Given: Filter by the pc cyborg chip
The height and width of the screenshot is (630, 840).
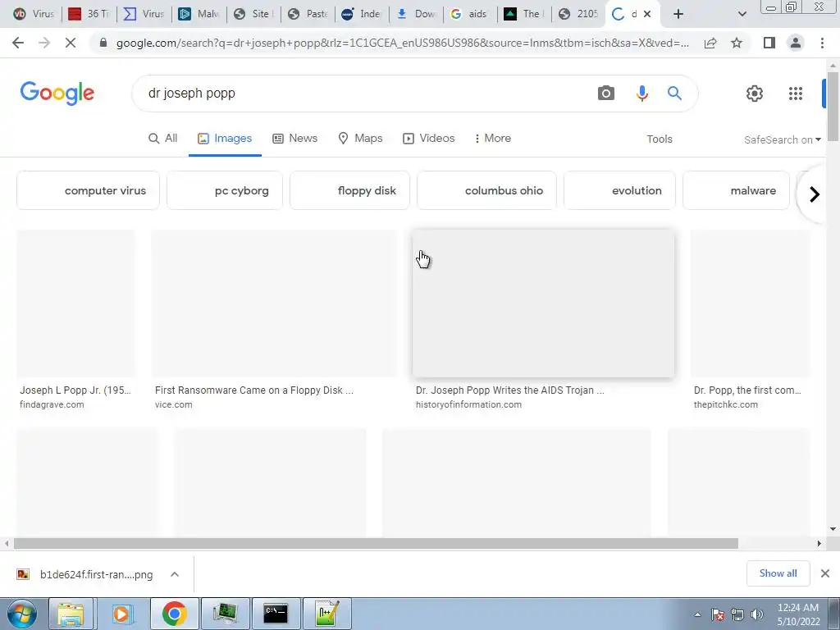Looking at the screenshot, I should pyautogui.click(x=225, y=190).
